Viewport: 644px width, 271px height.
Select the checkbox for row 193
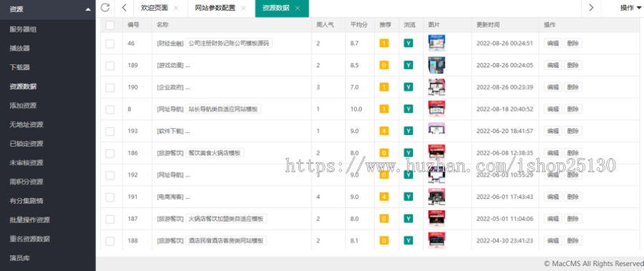109,132
